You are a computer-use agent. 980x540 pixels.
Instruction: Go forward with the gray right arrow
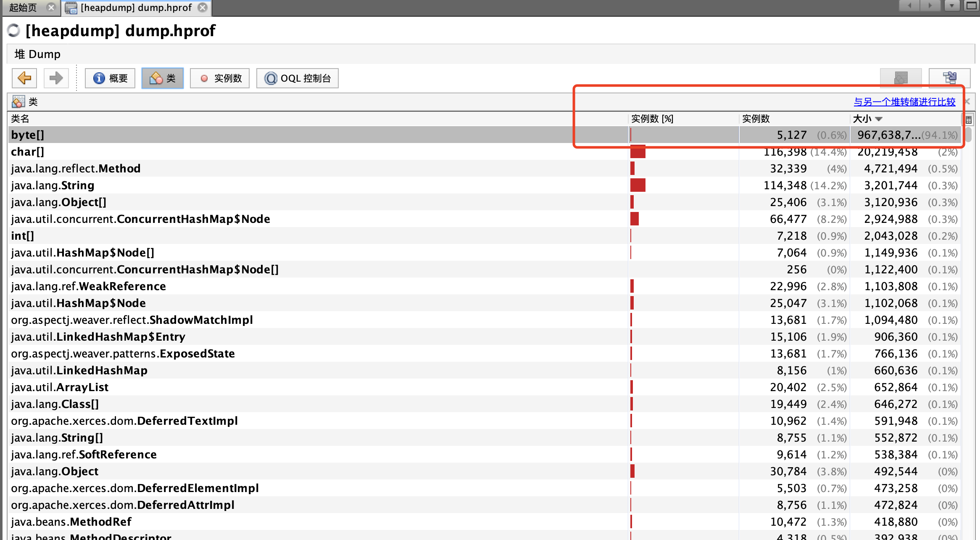pos(56,78)
